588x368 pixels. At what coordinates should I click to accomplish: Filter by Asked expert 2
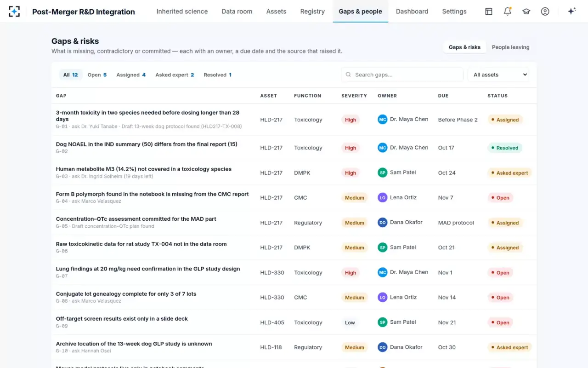tap(175, 75)
